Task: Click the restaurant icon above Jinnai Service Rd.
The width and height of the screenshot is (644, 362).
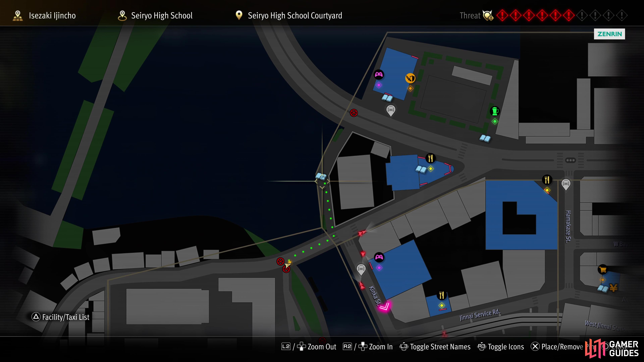Action: 442,295
